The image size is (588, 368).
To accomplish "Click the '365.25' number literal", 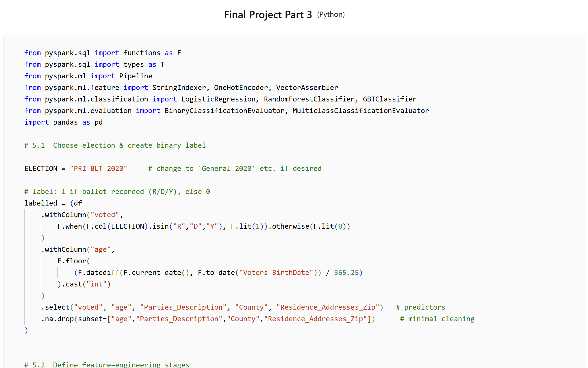I will 346,273.
